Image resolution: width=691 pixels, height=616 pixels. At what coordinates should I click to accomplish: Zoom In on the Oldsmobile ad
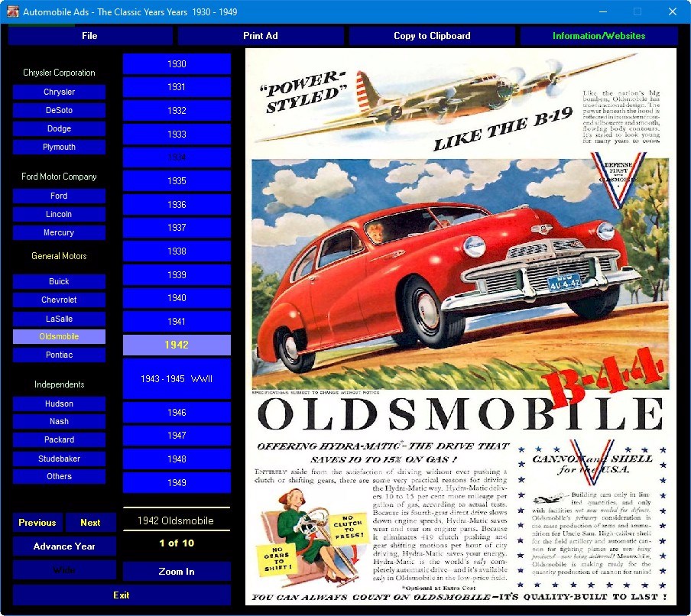176,571
